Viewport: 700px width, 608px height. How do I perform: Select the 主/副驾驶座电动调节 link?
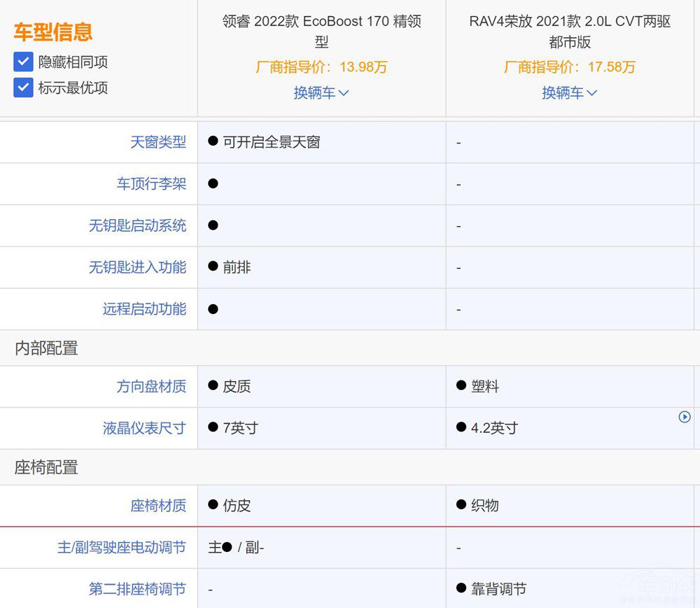click(x=137, y=548)
